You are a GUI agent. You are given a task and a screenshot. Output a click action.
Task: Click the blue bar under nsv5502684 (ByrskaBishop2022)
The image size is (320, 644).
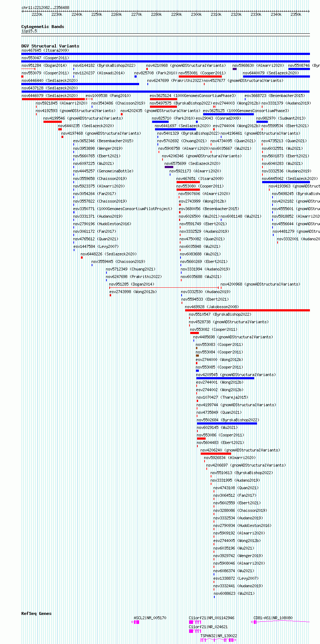[x=227, y=423]
